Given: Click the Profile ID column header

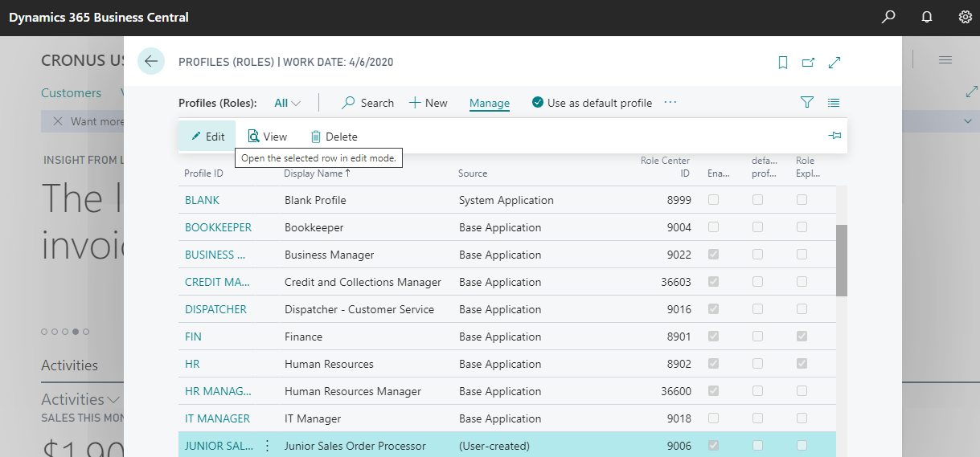Looking at the screenshot, I should (x=203, y=173).
